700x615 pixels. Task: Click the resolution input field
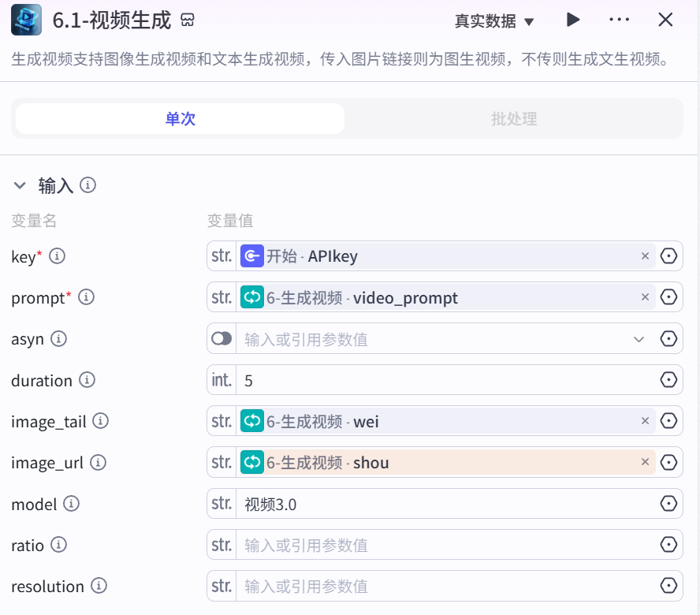pyautogui.click(x=446, y=587)
